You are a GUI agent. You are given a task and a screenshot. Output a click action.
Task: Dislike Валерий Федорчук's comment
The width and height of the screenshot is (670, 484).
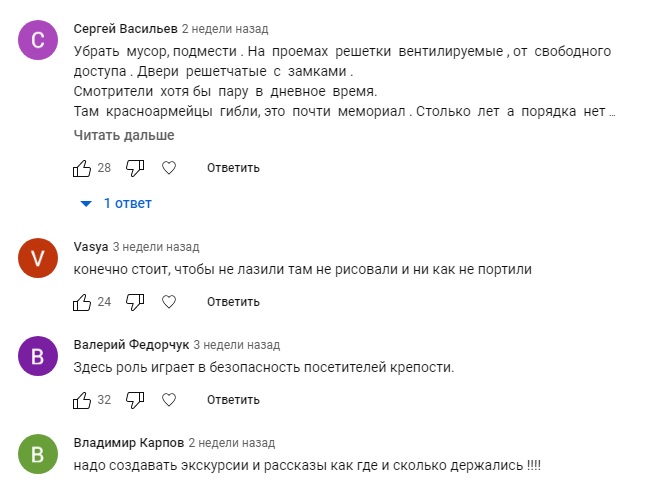(136, 401)
